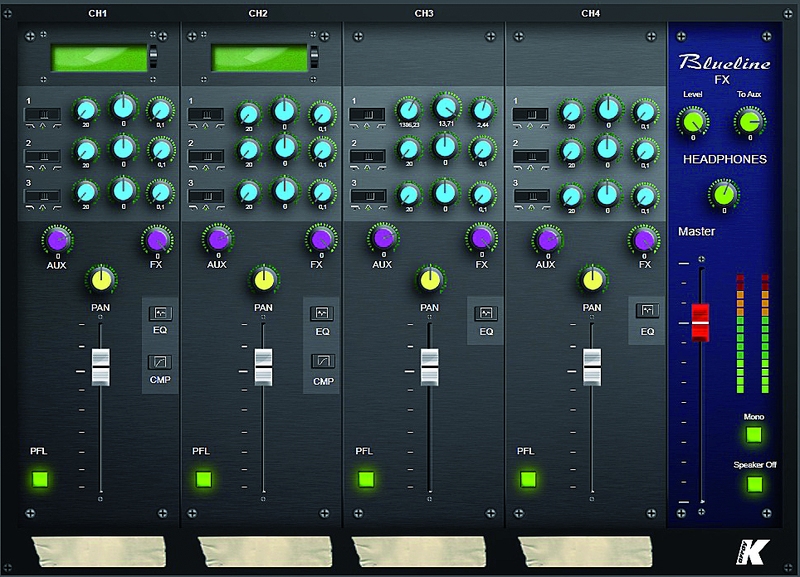This screenshot has height=577, width=800.
Task: Click the tape label strip under CH4
Action: (585, 551)
